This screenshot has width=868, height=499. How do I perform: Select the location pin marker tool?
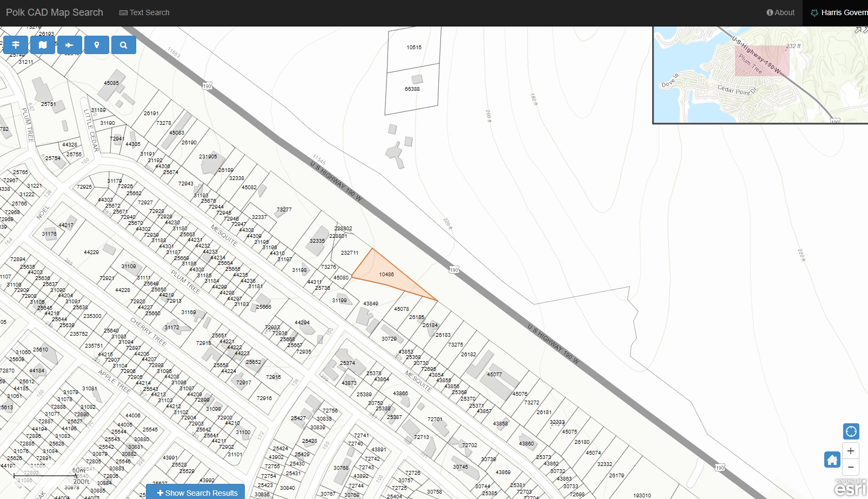(x=97, y=45)
